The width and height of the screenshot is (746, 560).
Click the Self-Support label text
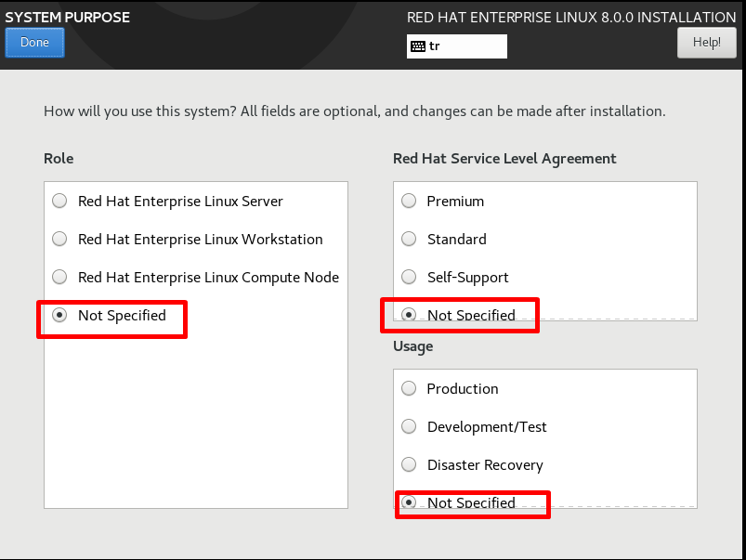click(467, 278)
